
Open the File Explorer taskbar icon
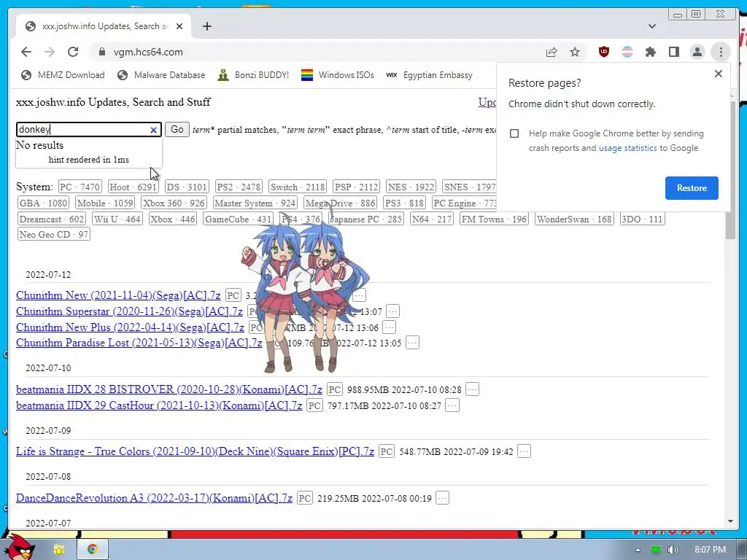[x=59, y=550]
